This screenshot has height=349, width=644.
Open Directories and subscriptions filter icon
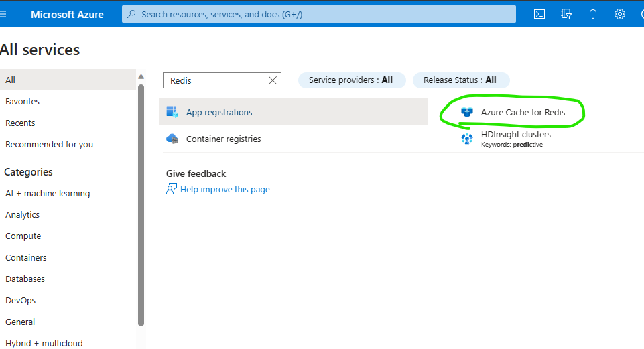tap(566, 14)
